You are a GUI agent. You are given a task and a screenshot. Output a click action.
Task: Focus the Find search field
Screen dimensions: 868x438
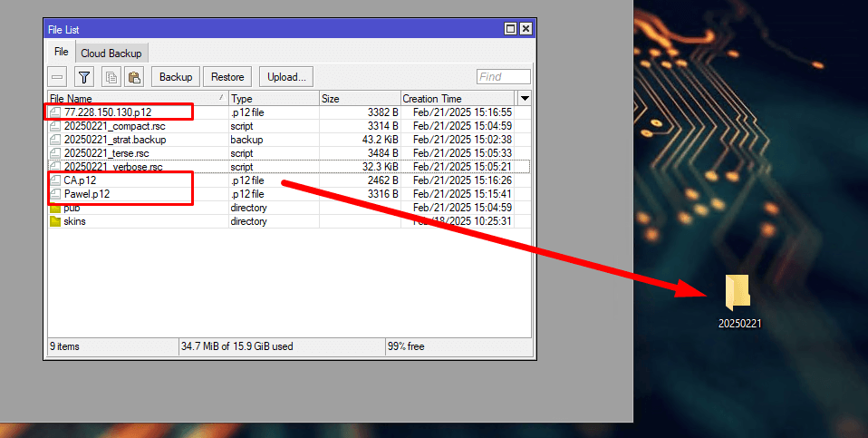coord(503,77)
